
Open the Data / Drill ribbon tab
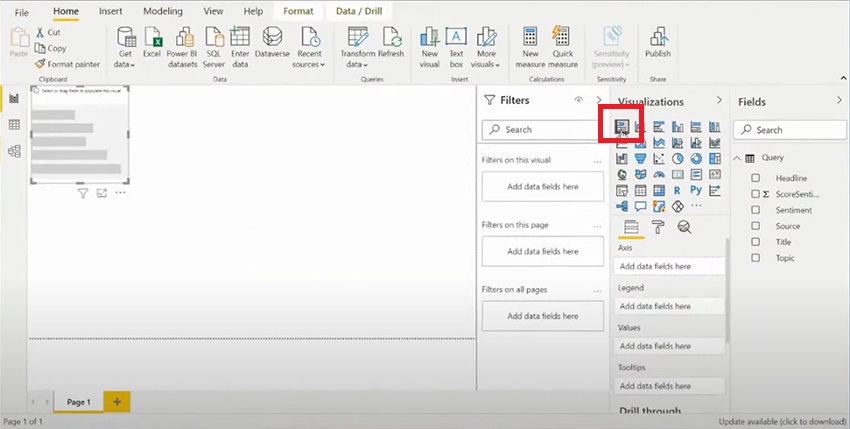point(359,11)
